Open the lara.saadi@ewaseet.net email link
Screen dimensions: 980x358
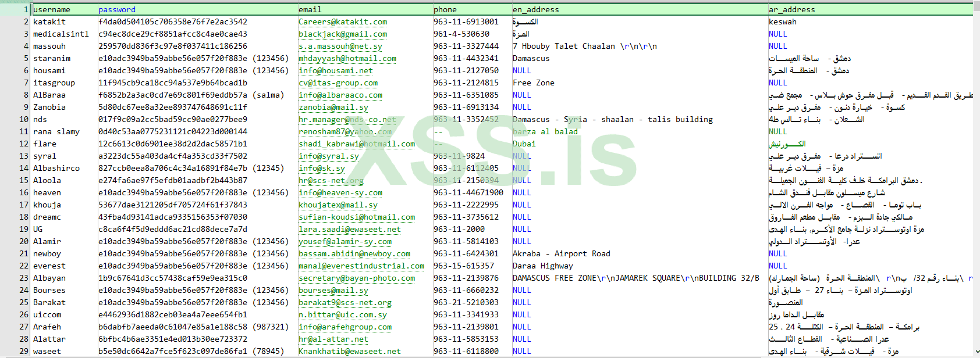tap(350, 229)
